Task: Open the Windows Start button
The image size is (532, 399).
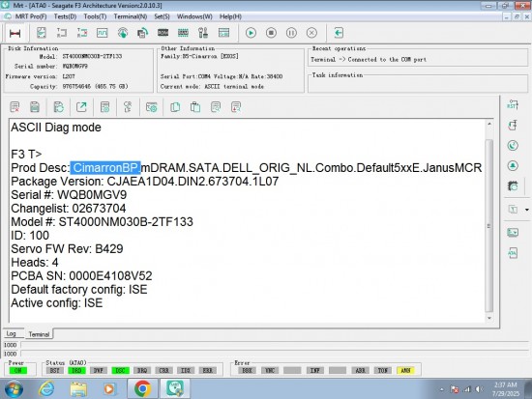Action: (x=14, y=388)
